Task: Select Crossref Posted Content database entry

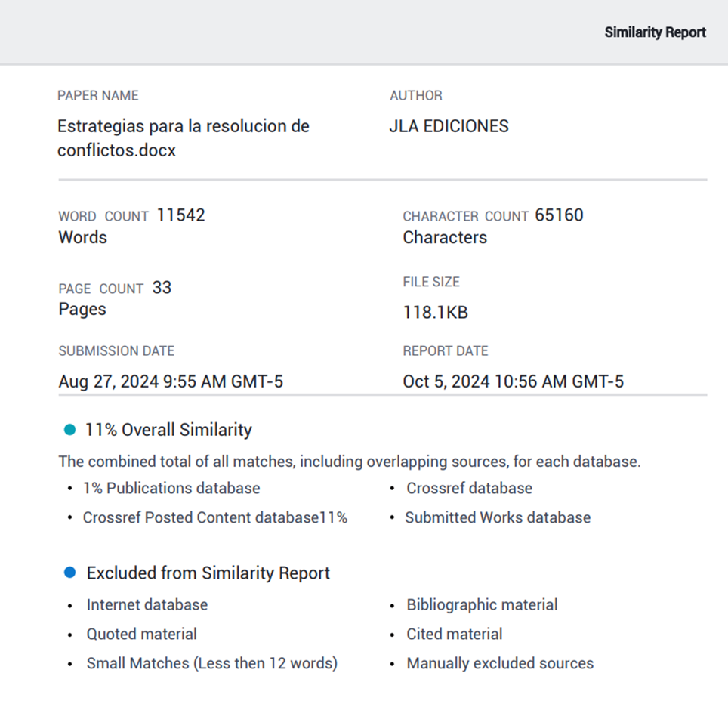Action: click(x=214, y=517)
